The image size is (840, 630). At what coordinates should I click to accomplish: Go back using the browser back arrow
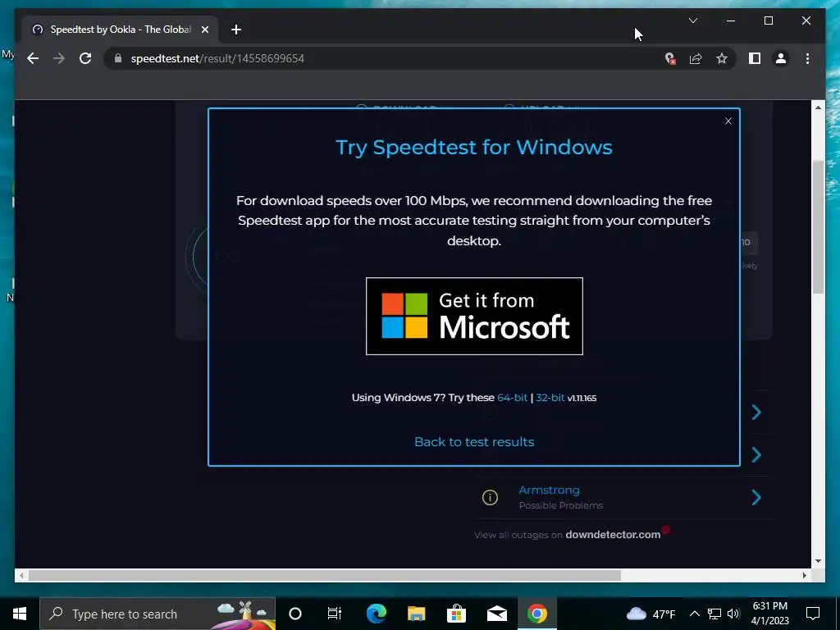coord(33,58)
